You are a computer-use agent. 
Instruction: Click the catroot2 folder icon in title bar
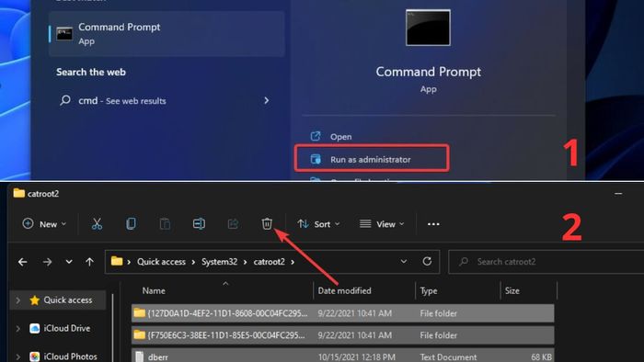click(x=19, y=193)
